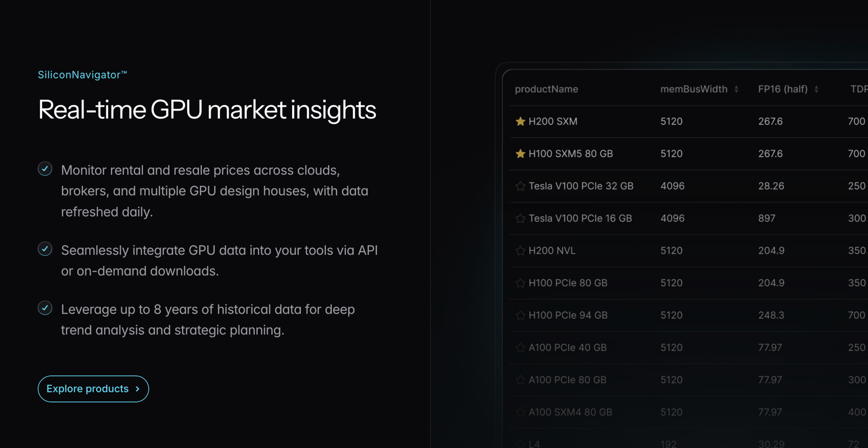This screenshot has height=448, width=868.
Task: Unstar the H200 SXM row
Action: coord(520,121)
